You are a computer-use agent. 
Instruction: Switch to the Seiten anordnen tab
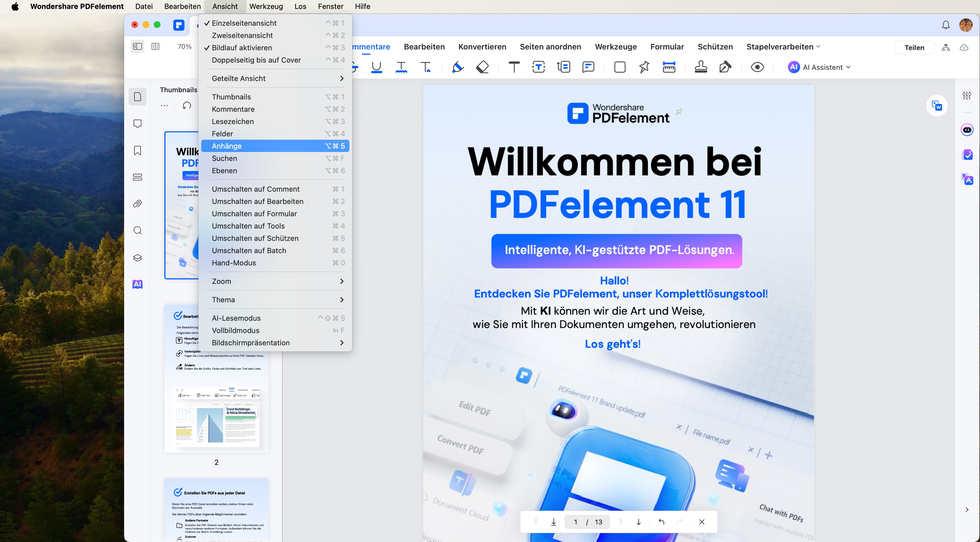(550, 47)
